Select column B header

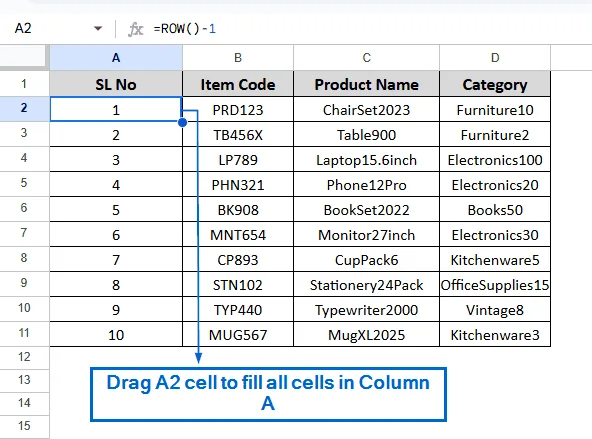238,58
